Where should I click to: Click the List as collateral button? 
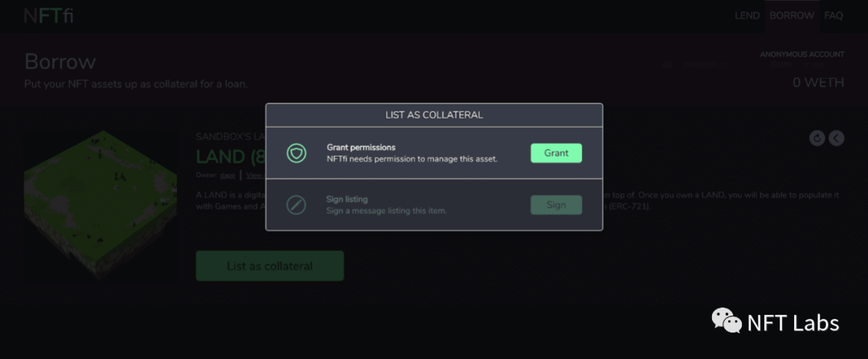coord(269,266)
